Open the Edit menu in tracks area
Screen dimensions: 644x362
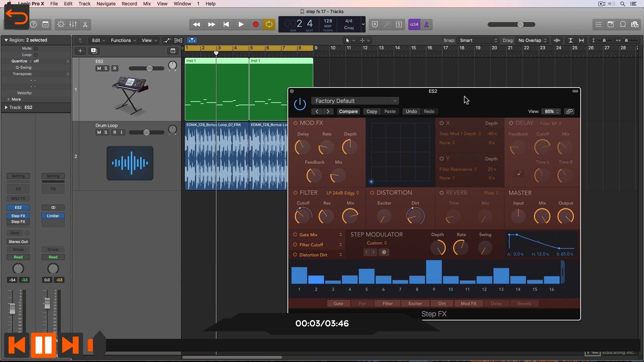pyautogui.click(x=98, y=41)
